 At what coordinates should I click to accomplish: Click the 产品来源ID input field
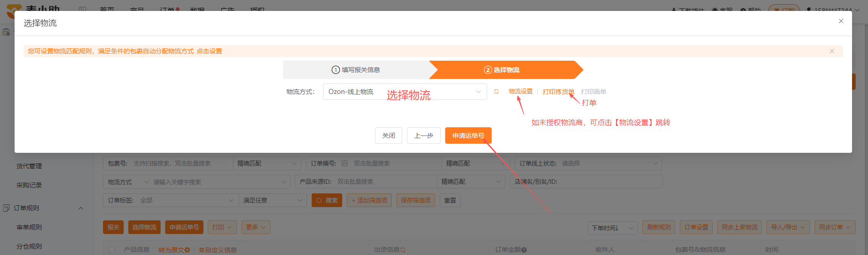click(385, 182)
